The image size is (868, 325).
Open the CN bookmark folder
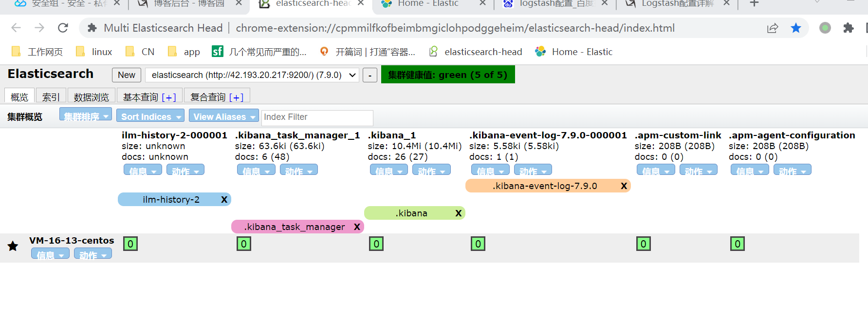click(140, 52)
